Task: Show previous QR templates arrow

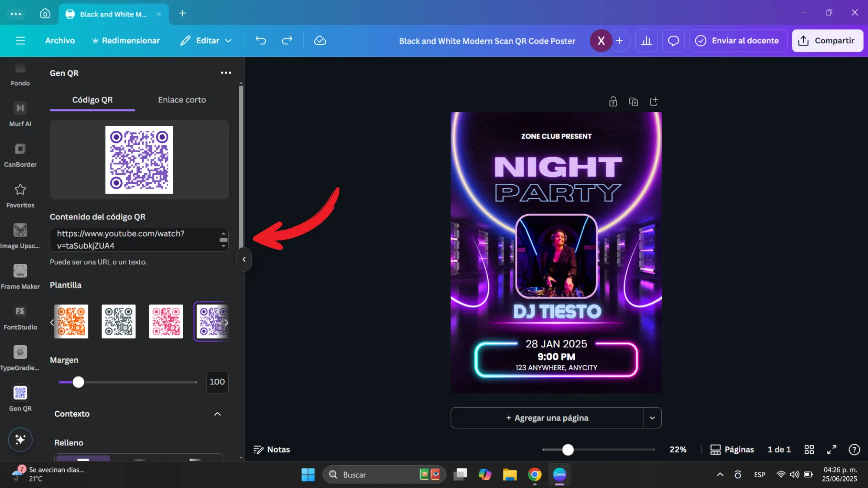Action: coord(52,322)
